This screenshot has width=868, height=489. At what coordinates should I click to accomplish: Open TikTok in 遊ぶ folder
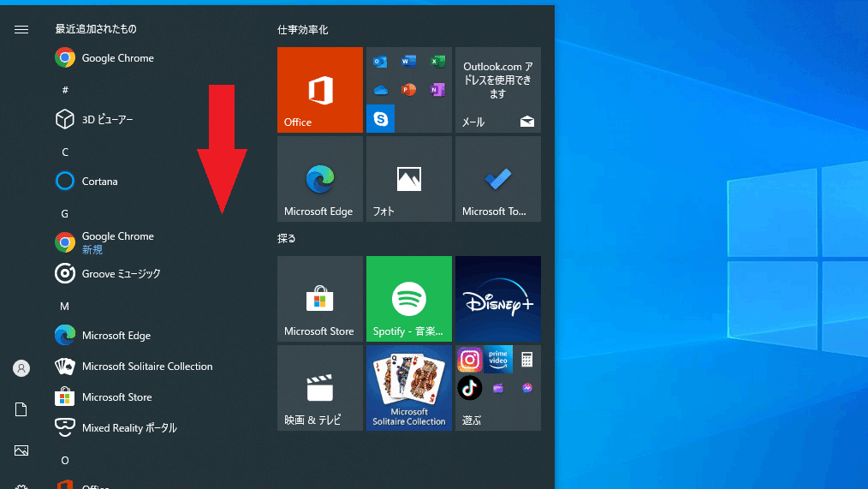coord(469,388)
